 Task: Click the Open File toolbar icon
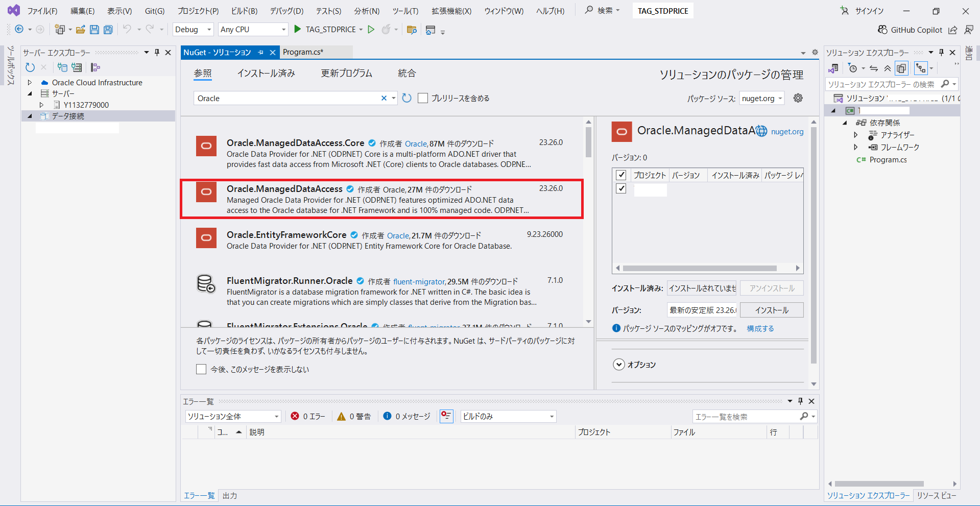point(80,30)
